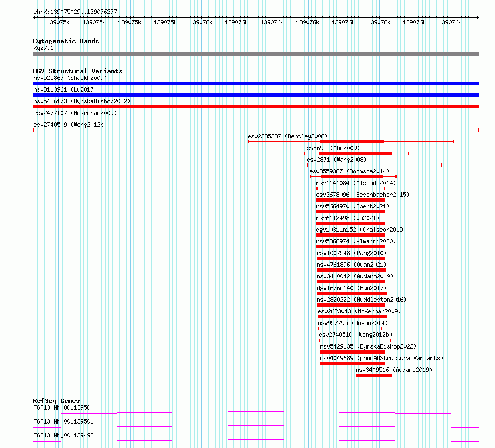Select nsv3409516 (Audano2019) label
495x448 pixels.
[394, 370]
